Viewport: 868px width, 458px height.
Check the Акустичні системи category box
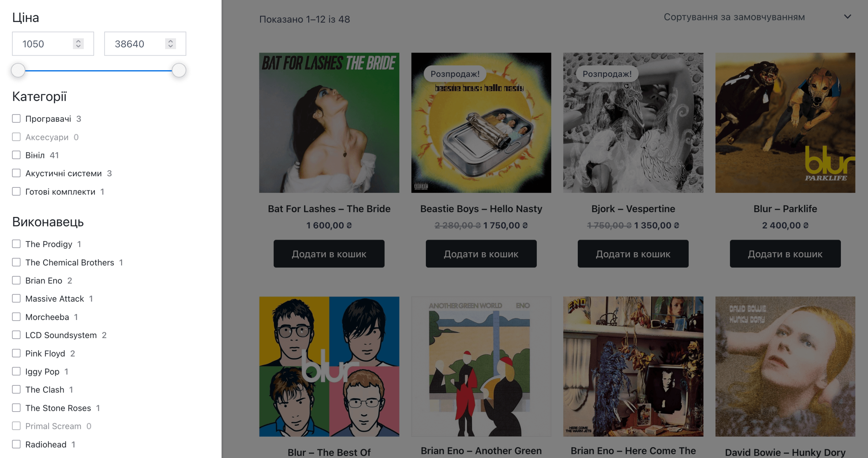pos(16,173)
